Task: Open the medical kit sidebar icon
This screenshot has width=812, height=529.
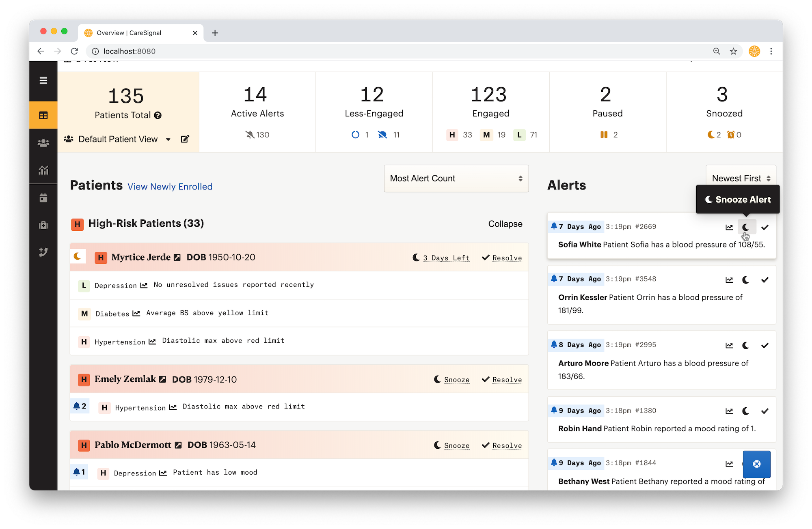Action: coord(43,225)
